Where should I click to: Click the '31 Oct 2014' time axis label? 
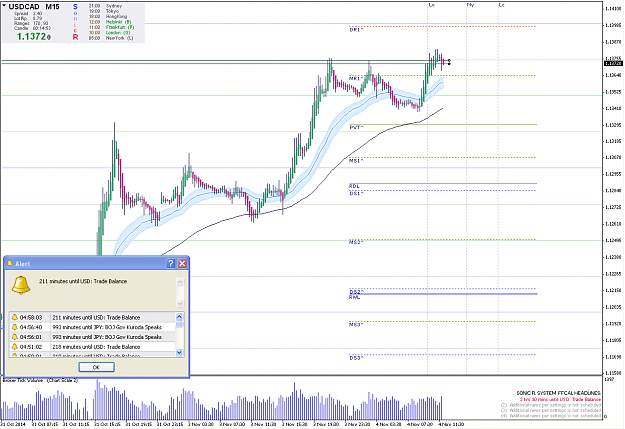(13, 424)
